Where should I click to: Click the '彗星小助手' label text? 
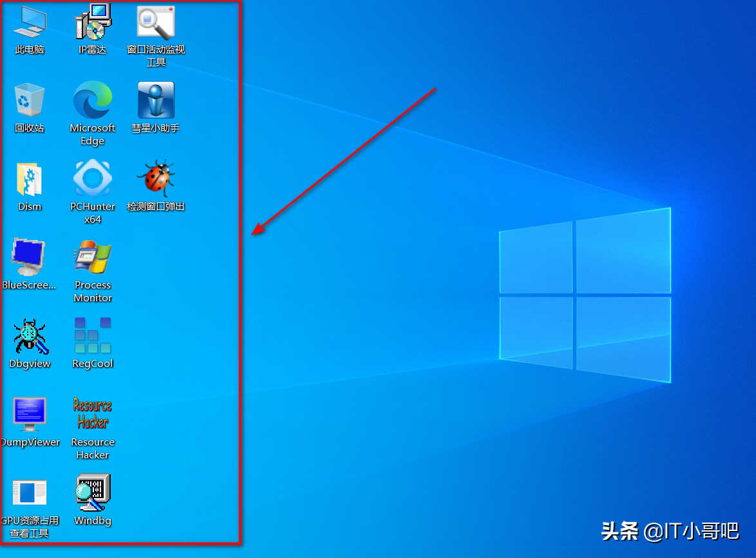click(x=156, y=127)
